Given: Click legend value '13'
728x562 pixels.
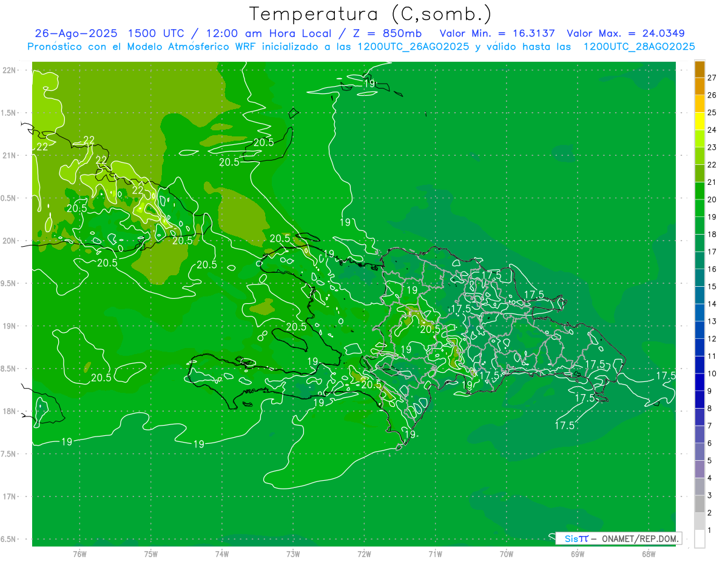Looking at the screenshot, I should click(x=712, y=321).
